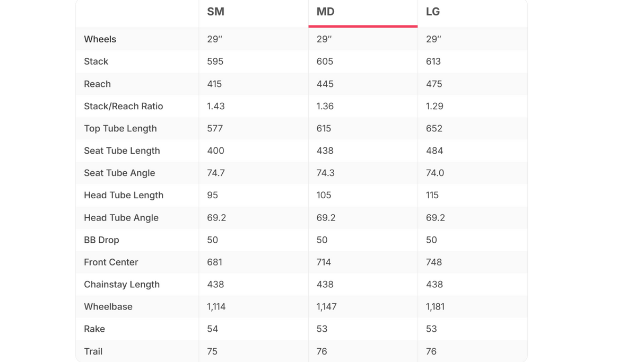Click the Chainstay Length row label
The width and height of the screenshot is (644, 362).
(x=121, y=284)
